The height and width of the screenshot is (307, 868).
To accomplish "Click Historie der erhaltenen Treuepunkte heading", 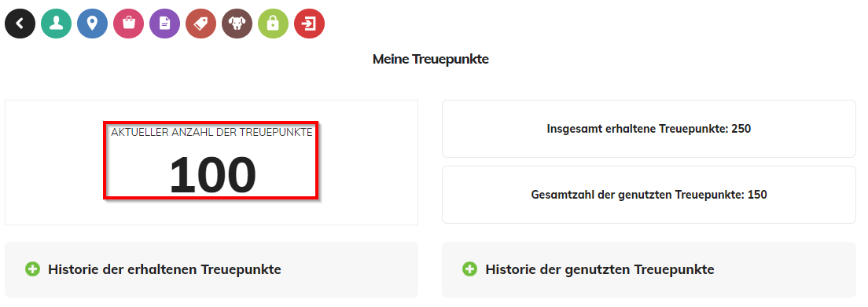I will pyautogui.click(x=164, y=269).
